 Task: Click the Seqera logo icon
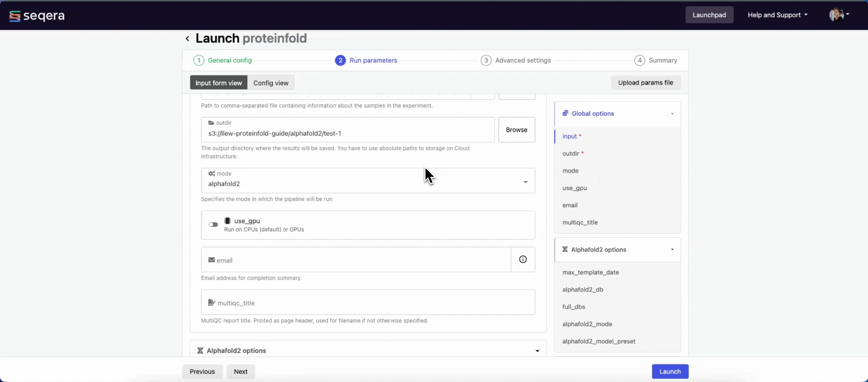click(15, 16)
